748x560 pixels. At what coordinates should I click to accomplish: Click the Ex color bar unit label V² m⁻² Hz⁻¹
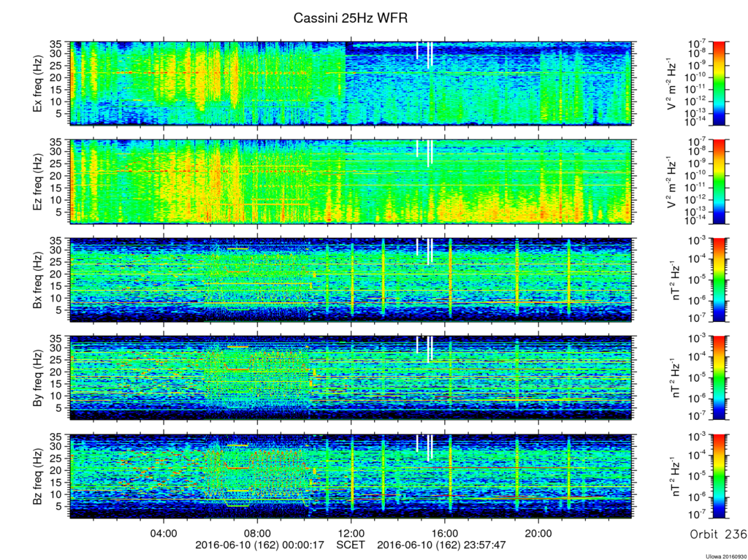pyautogui.click(x=672, y=84)
